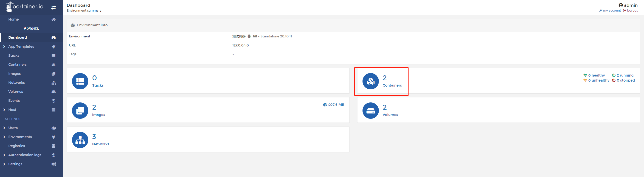
Task: Click the Events history icon
Action: tap(54, 101)
